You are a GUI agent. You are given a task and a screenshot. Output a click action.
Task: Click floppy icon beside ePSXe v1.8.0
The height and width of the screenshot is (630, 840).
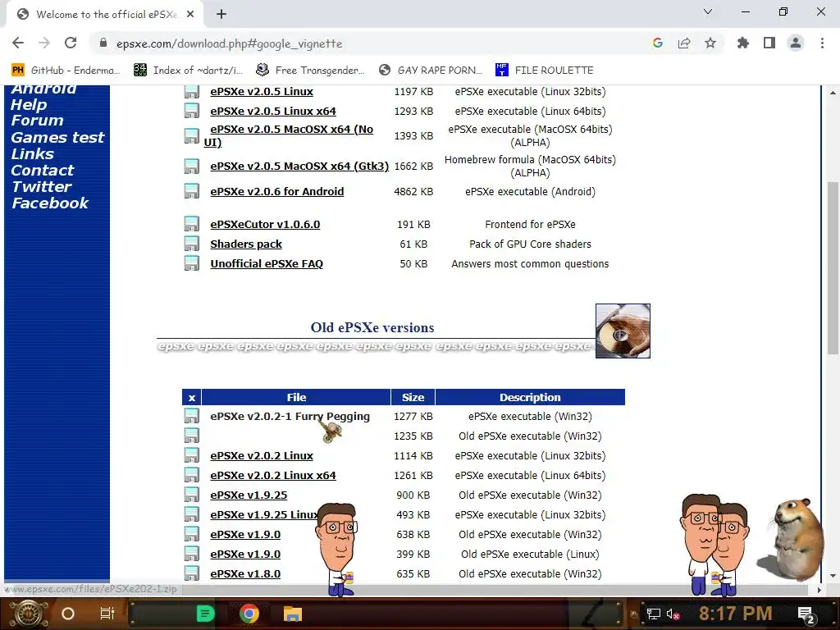pos(192,573)
